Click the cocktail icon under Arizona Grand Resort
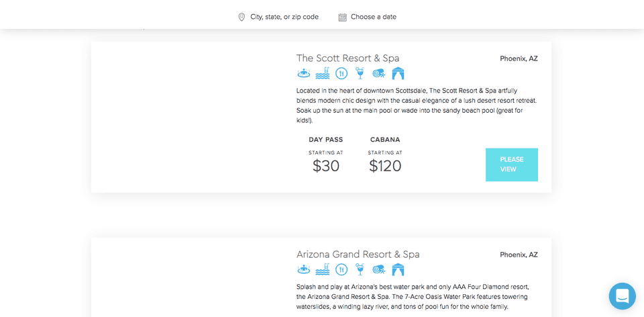 (x=360, y=269)
